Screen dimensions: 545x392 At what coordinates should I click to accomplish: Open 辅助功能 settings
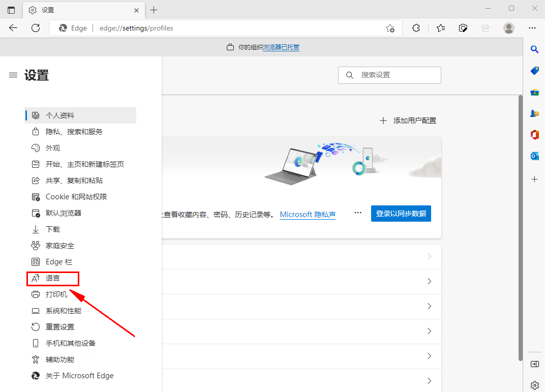(81, 359)
